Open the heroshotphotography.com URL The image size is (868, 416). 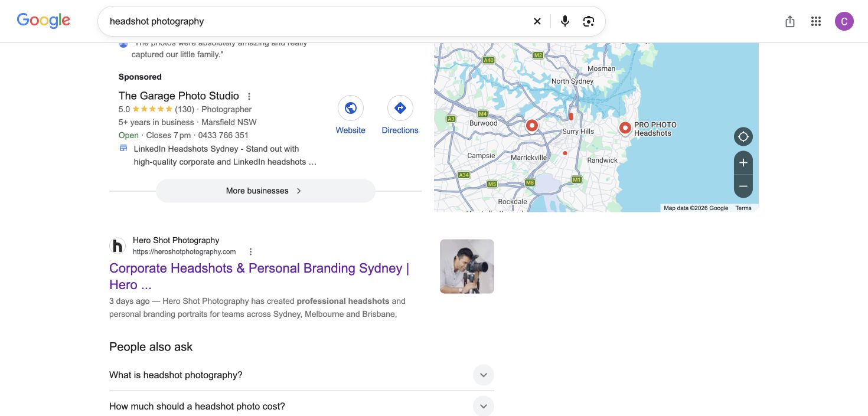pos(184,251)
